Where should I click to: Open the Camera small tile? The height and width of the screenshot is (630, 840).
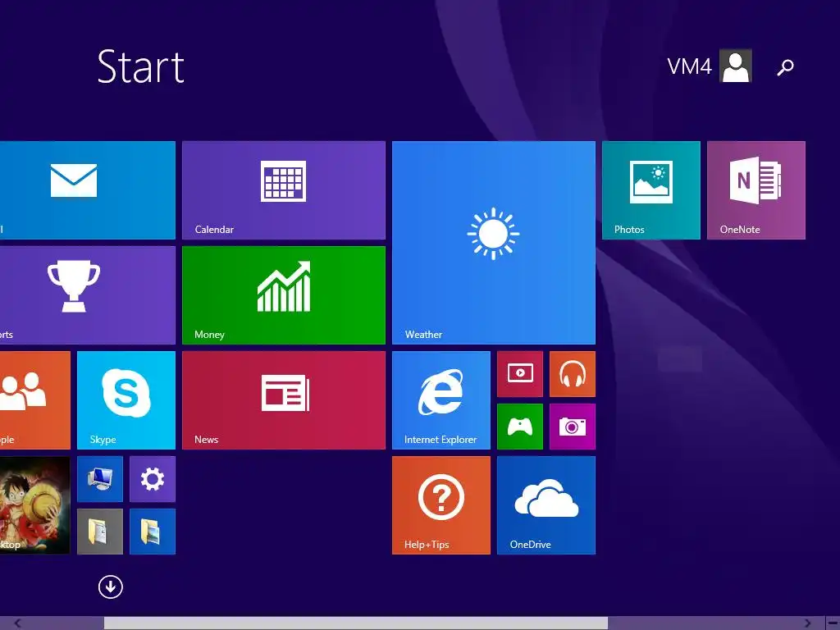pos(572,427)
